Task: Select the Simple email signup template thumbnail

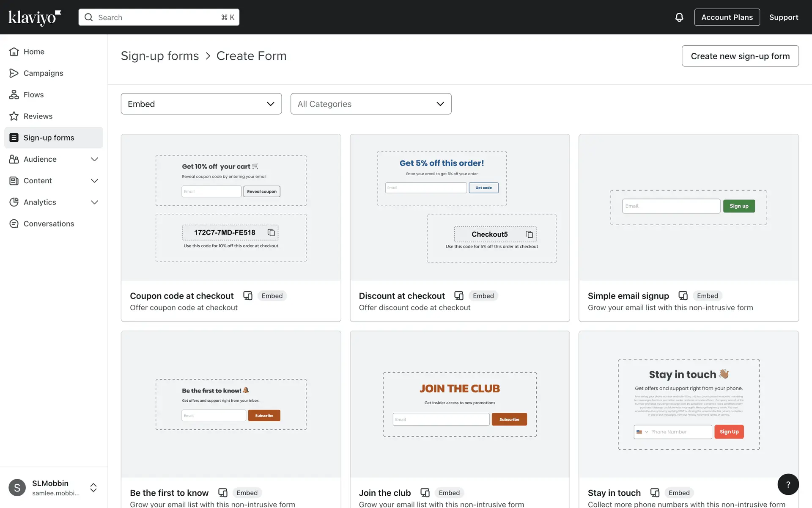Action: (689, 207)
